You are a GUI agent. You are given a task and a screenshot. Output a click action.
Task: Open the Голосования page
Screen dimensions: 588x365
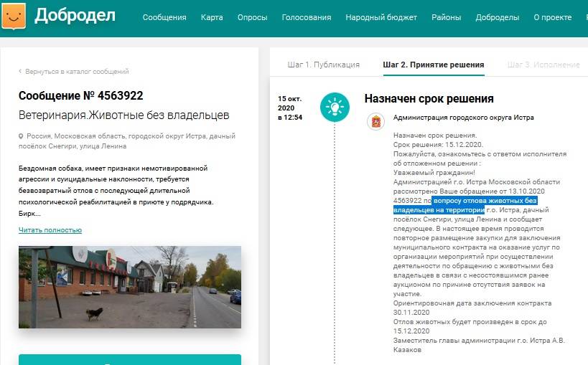307,17
